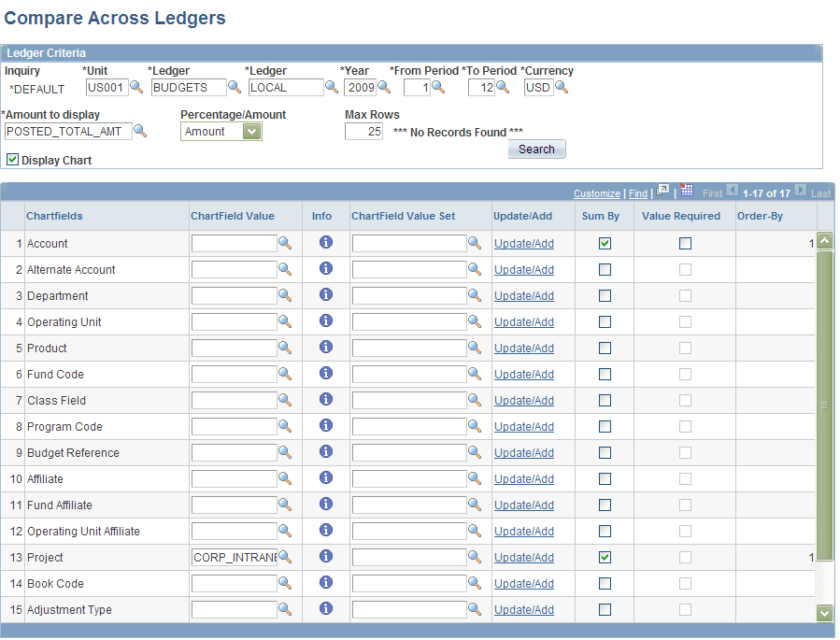This screenshot has width=840, height=640.
Task: Click the info icon on the Account row
Action: click(x=325, y=242)
